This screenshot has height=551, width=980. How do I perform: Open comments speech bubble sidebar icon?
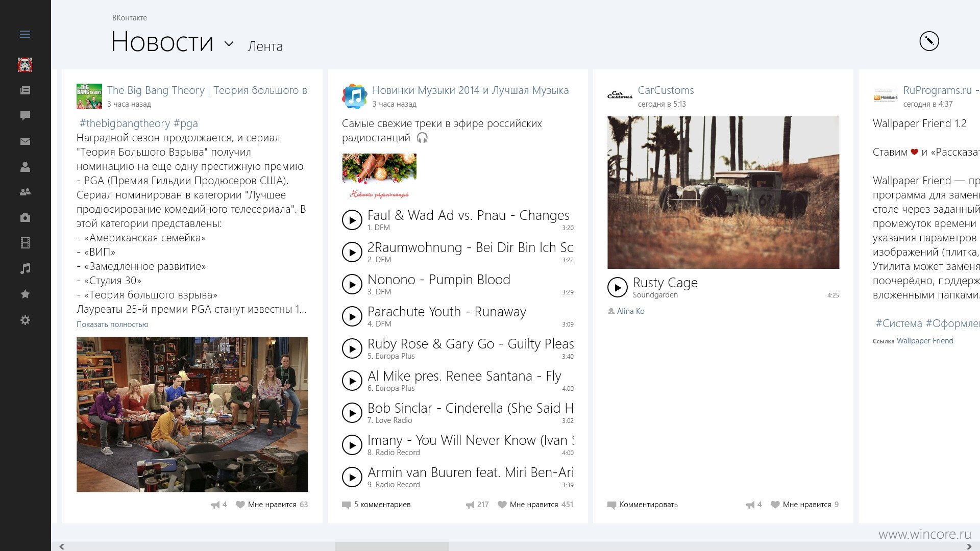25,116
